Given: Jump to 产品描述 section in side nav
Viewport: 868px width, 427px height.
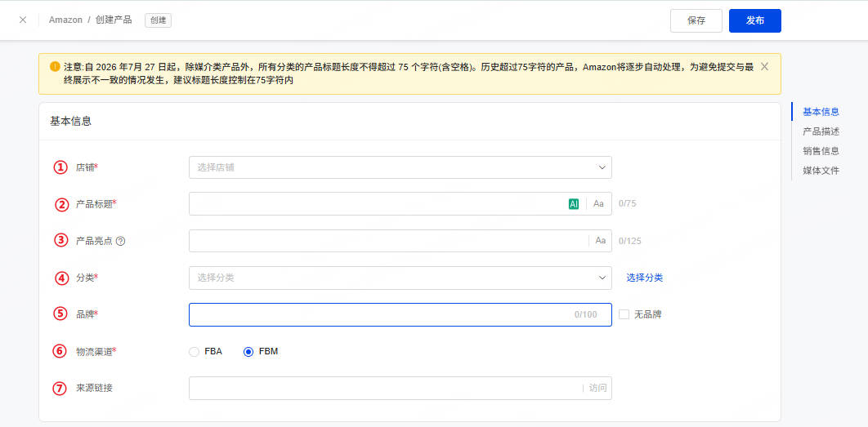Looking at the screenshot, I should pyautogui.click(x=821, y=131).
